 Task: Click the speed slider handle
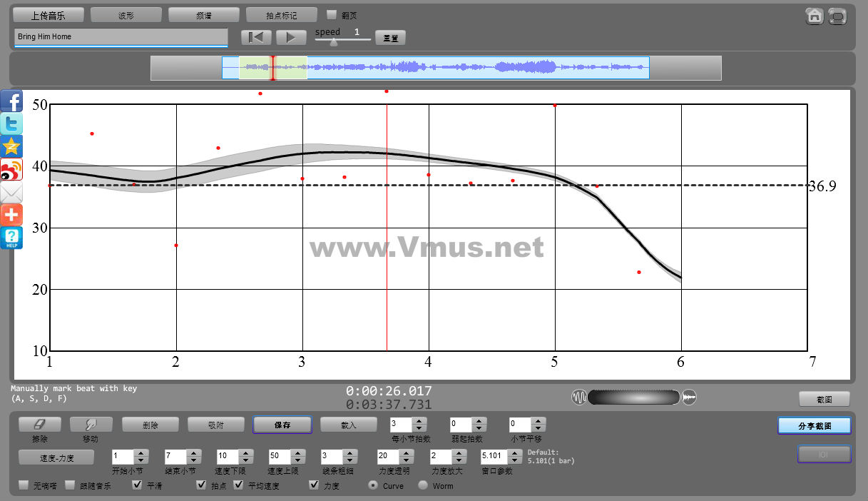point(333,41)
